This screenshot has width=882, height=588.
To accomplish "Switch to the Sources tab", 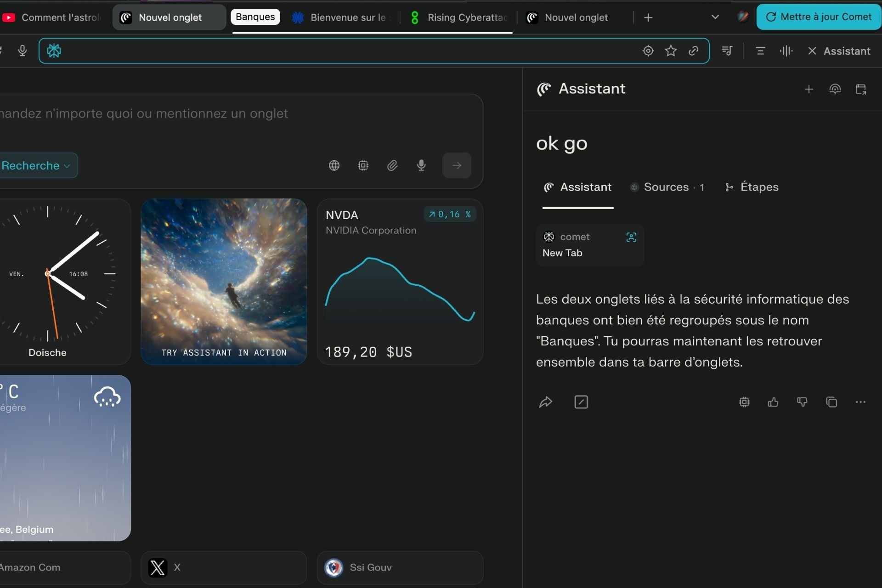I will (x=667, y=187).
